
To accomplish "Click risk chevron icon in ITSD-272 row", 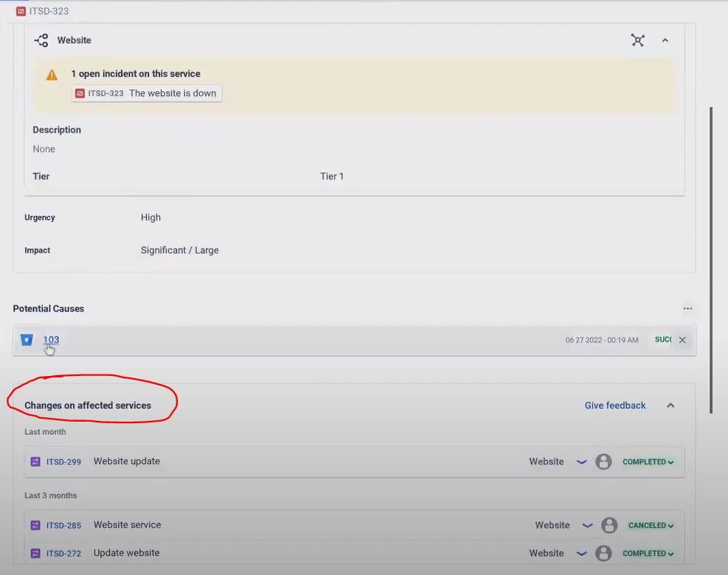I will [581, 553].
